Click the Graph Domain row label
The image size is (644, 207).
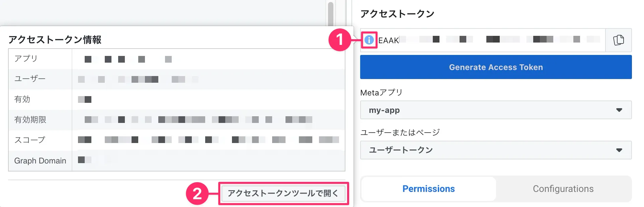click(x=40, y=161)
